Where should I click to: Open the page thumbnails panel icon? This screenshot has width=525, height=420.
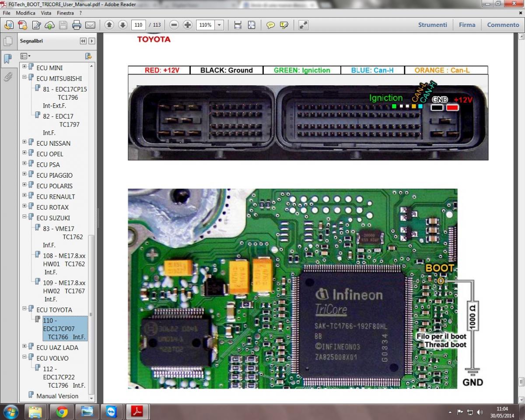point(7,41)
